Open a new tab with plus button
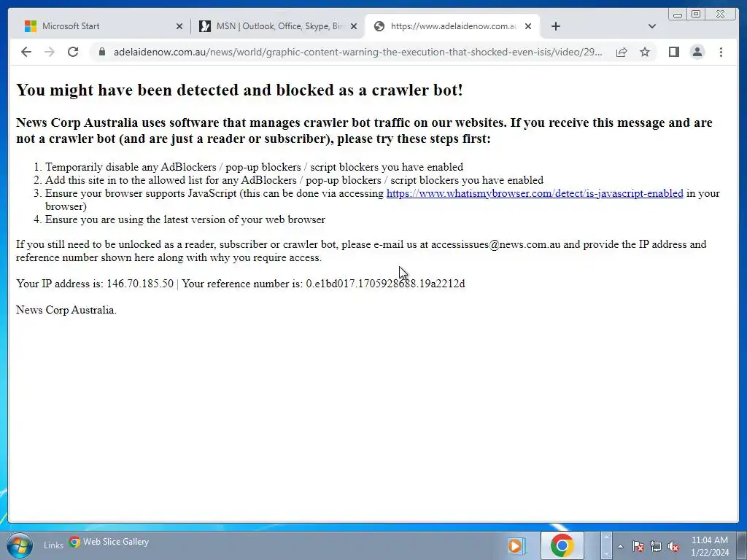The width and height of the screenshot is (747, 560). pyautogui.click(x=555, y=26)
